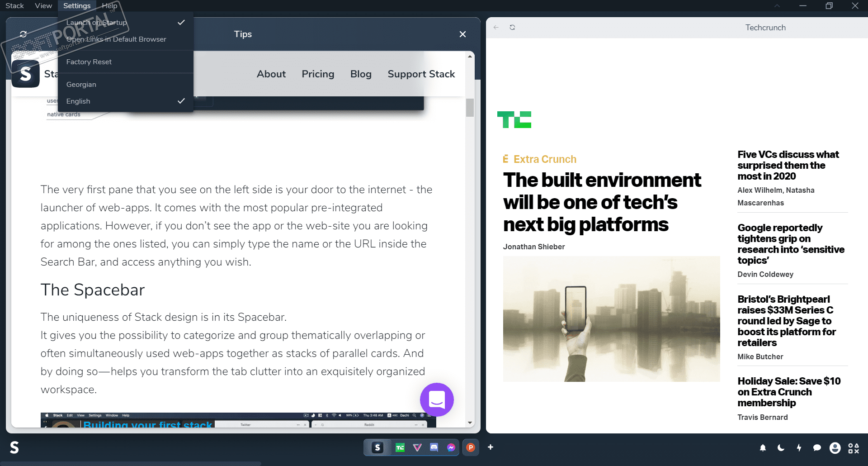Switch the language to Georgian

(x=126, y=85)
